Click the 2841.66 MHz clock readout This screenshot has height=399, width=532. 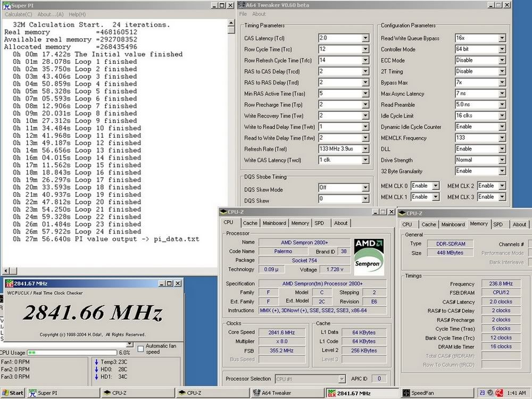92,312
